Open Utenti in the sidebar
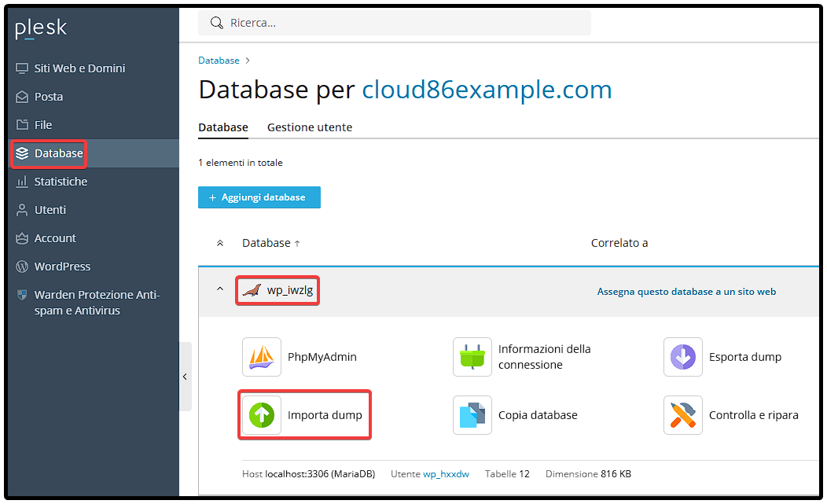 pyautogui.click(x=50, y=210)
